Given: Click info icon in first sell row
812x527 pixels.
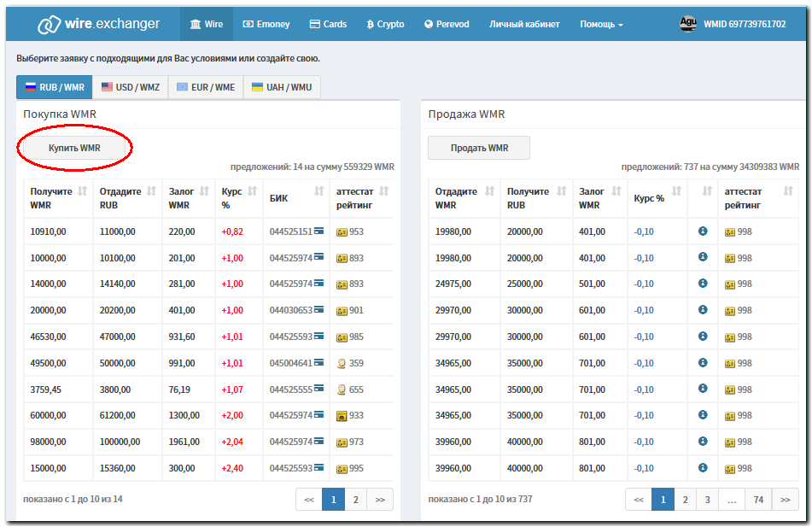Looking at the screenshot, I should point(703,231).
